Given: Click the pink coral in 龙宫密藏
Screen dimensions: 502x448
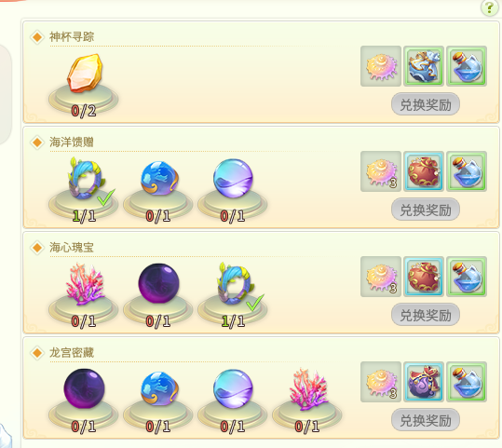Looking at the screenshot, I should pos(308,388).
